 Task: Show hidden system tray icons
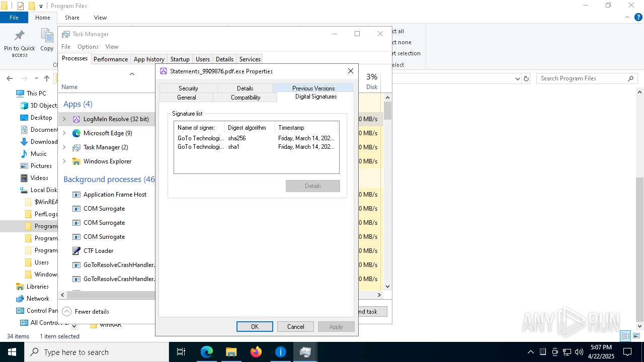(x=530, y=352)
